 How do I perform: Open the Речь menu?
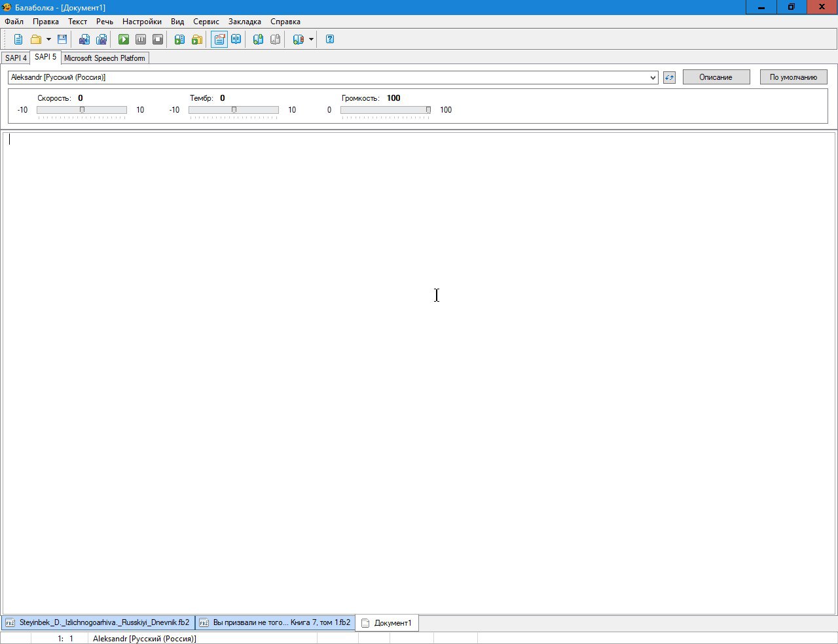(105, 22)
